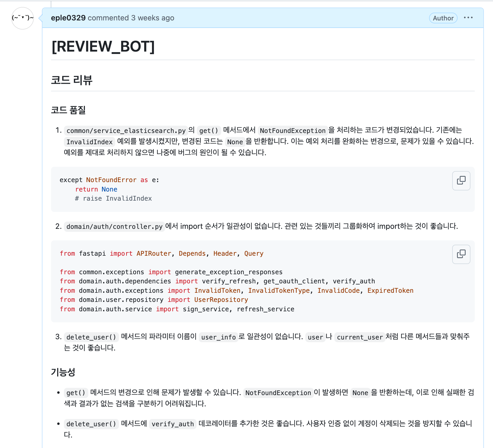The image size is (493, 448).
Task: Click the domain/auth/controller.py inline code
Action: click(114, 226)
